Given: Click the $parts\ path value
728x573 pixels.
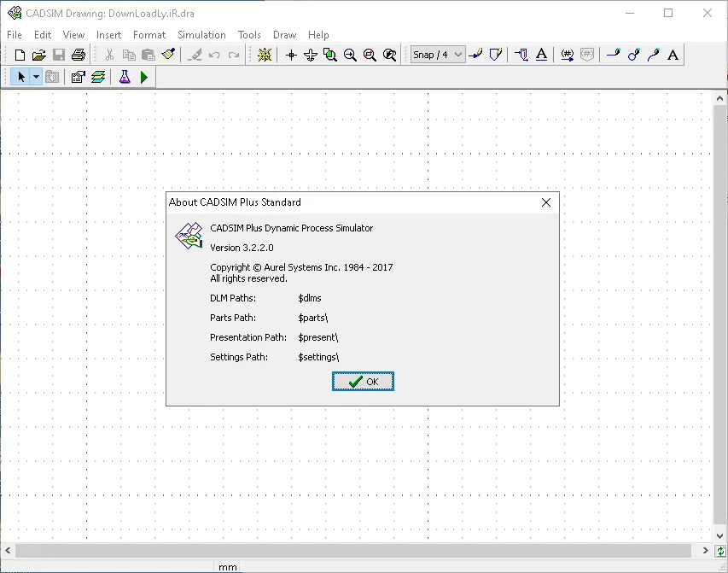Looking at the screenshot, I should click(313, 318).
